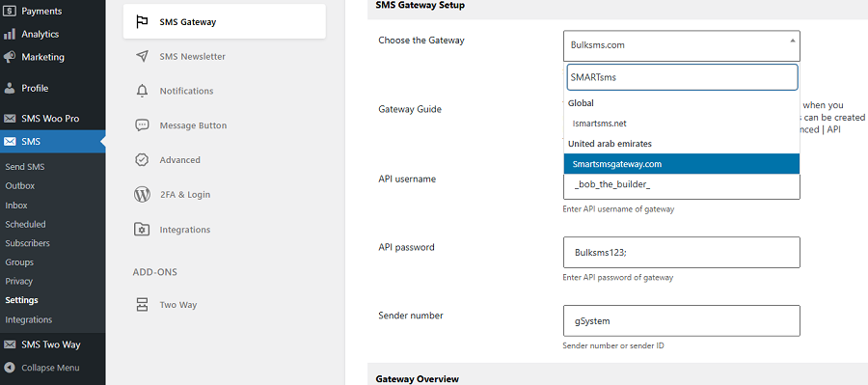Click the SMS envelope icon in sidebar
Image resolution: width=868 pixels, height=385 pixels.
pos(10,142)
